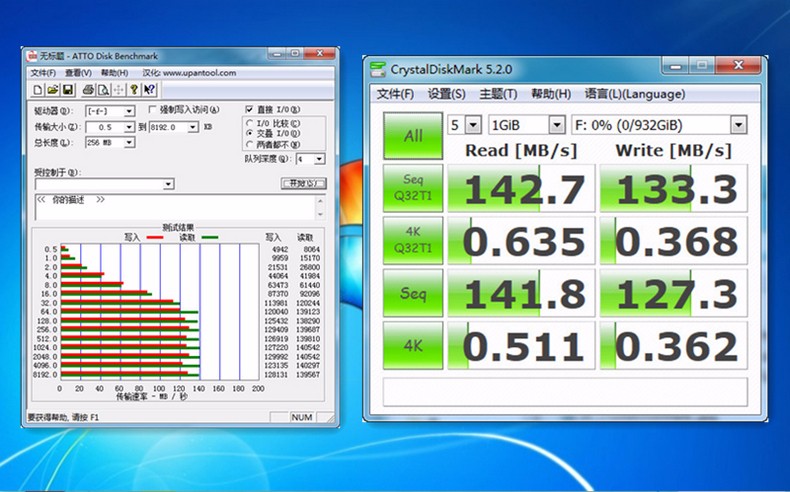Click the Seq read value 141.8

(x=521, y=293)
